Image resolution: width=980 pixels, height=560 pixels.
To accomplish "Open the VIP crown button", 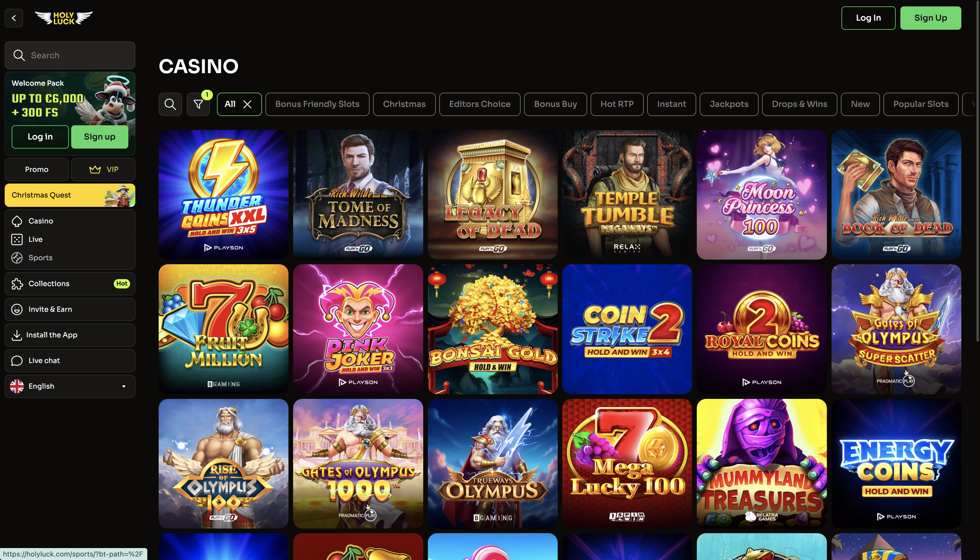I will tap(103, 169).
